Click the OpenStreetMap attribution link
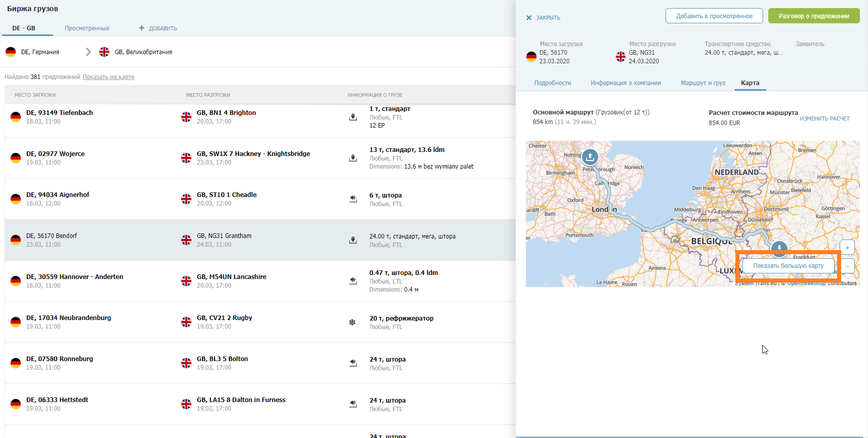The height and width of the screenshot is (438, 868). pos(806,283)
